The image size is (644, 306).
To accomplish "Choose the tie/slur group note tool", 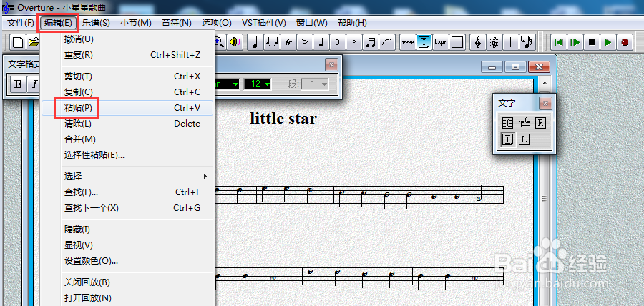I will pyautogui.click(x=271, y=42).
